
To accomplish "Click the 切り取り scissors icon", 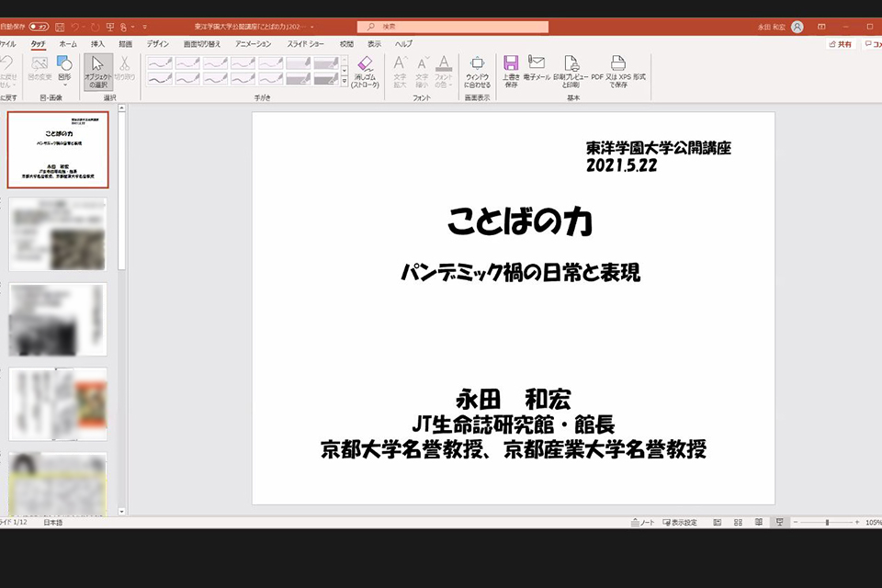I will coord(125,68).
